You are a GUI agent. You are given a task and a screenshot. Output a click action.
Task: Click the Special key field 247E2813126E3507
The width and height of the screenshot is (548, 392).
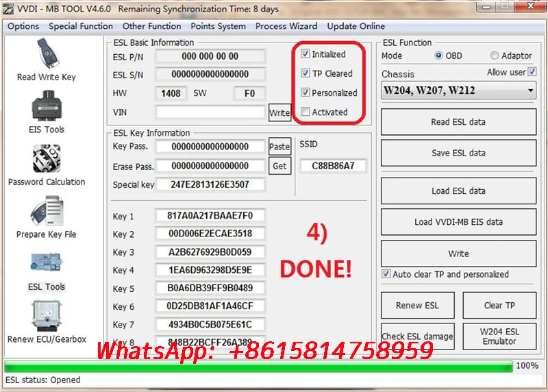click(210, 184)
